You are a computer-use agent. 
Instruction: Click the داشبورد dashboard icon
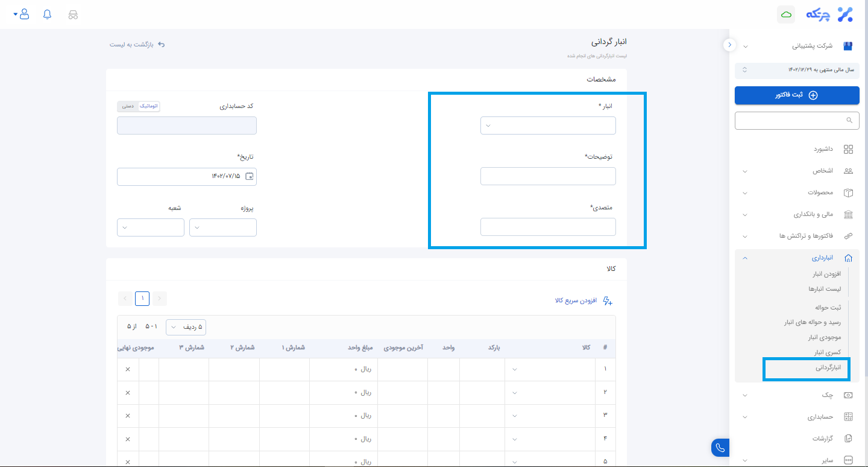coord(848,149)
